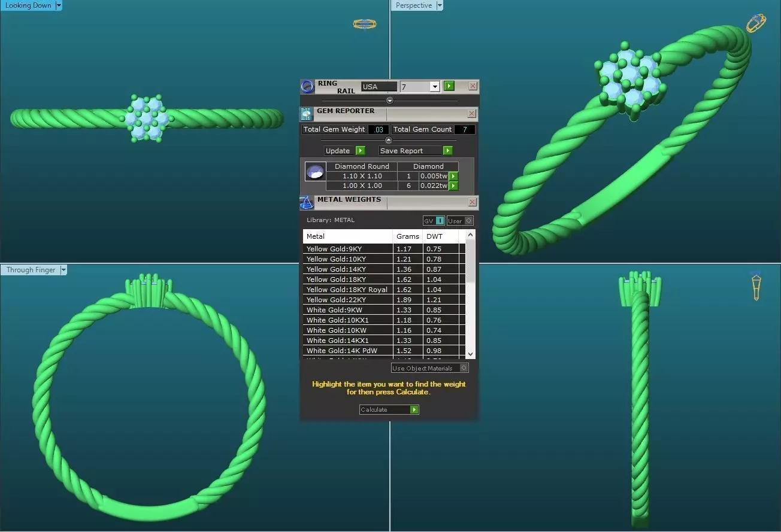This screenshot has width=781, height=532.
Task: Click the Metal Weights cone icon
Action: (307, 202)
